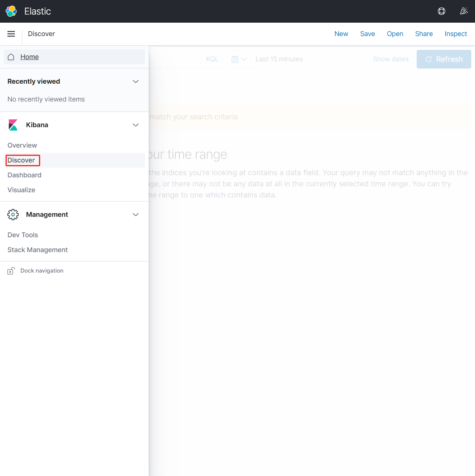Click Share in the top menu
The height and width of the screenshot is (476, 475).
[x=424, y=34]
